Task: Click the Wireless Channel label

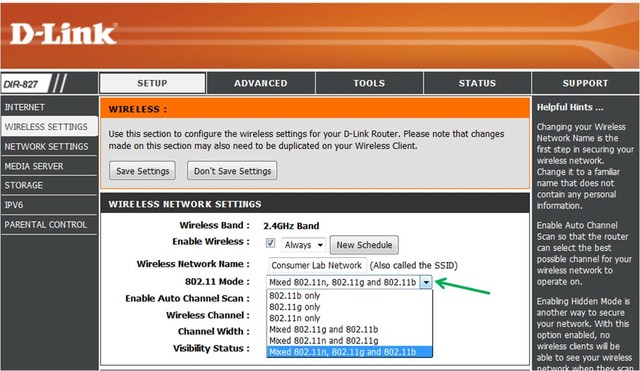Action: (208, 315)
